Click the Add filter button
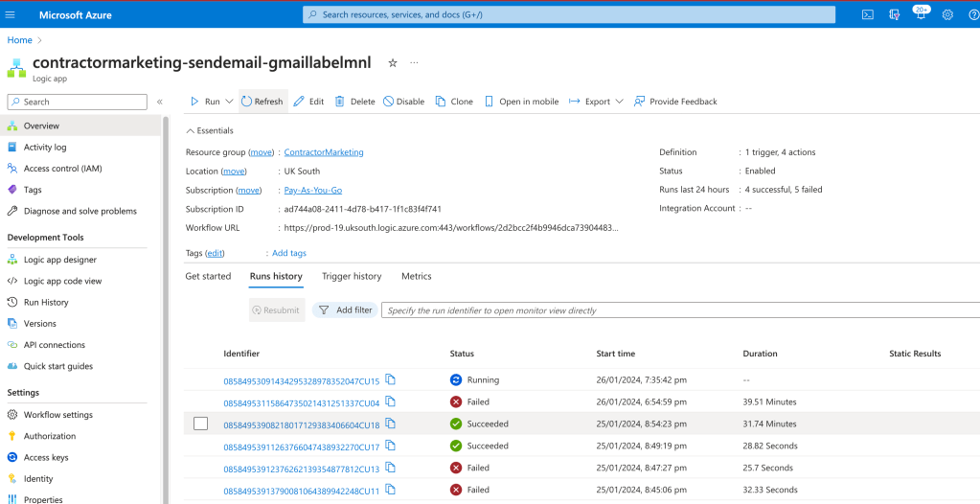The image size is (980, 504). point(345,310)
